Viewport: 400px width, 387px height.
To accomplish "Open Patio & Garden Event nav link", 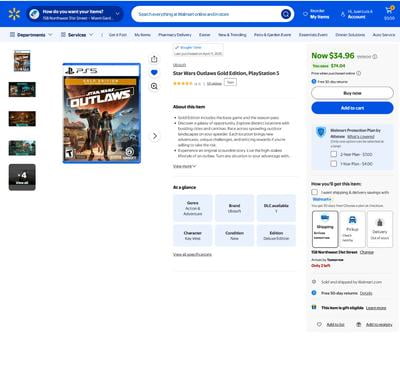I will [272, 35].
